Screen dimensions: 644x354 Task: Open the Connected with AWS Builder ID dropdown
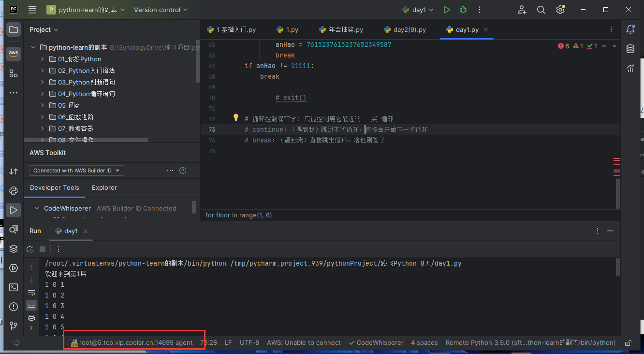76,170
